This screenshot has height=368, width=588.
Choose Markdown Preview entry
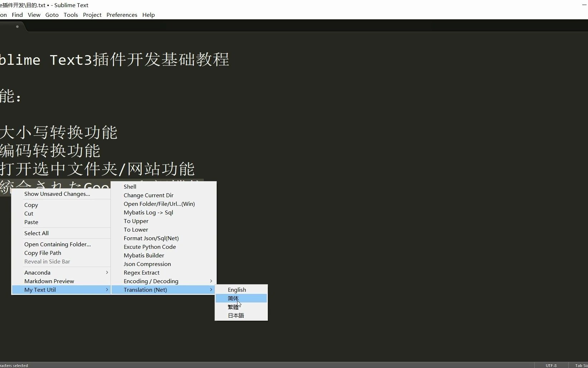pos(61,281)
